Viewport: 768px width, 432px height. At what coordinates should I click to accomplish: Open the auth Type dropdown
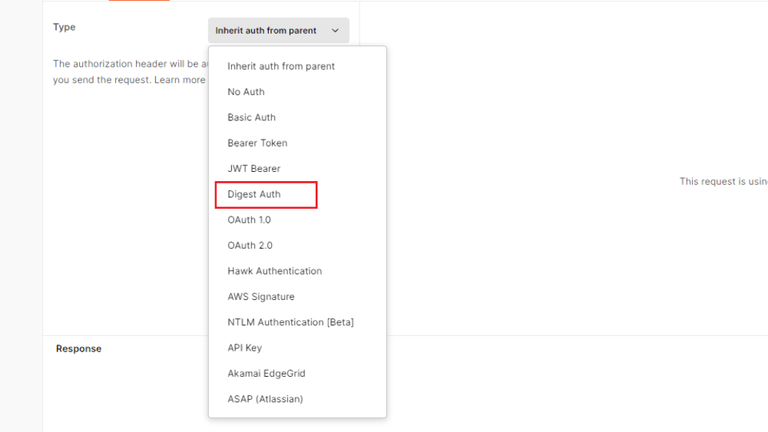coord(278,31)
